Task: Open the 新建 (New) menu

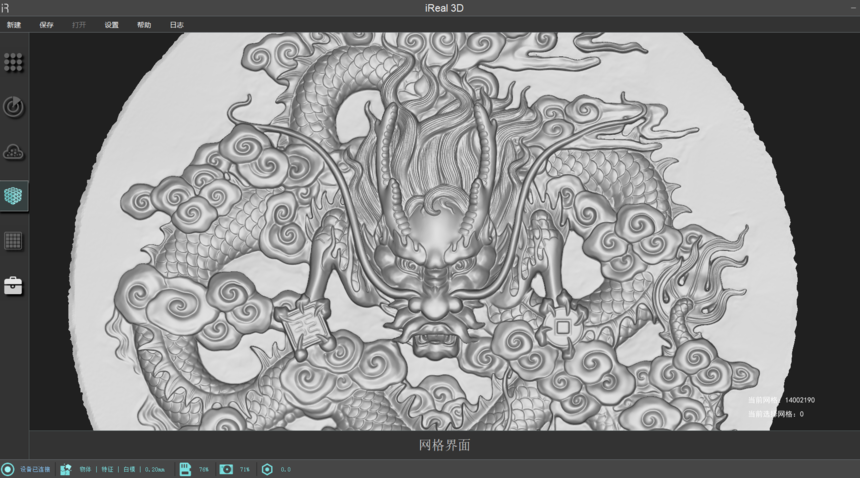Action: point(14,25)
